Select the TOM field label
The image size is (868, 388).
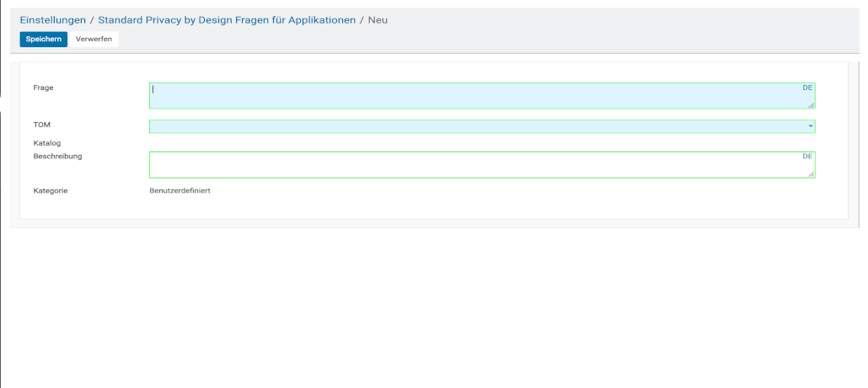coord(42,125)
